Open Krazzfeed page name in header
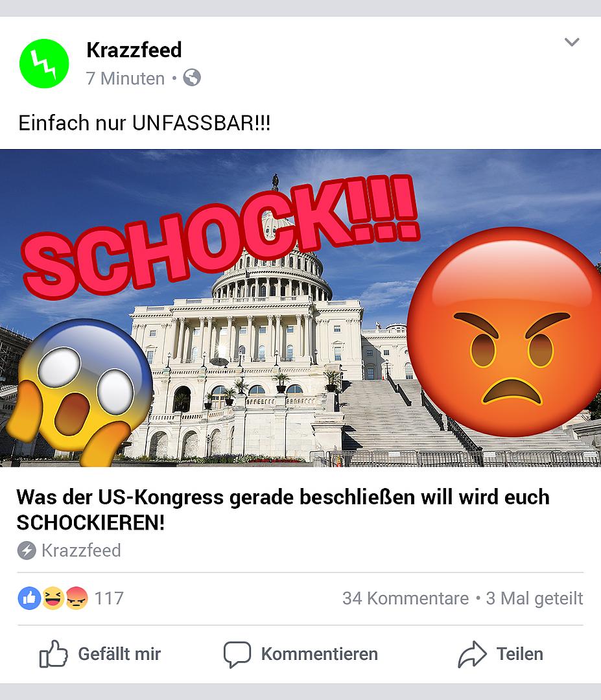601x700 pixels. coord(134,49)
